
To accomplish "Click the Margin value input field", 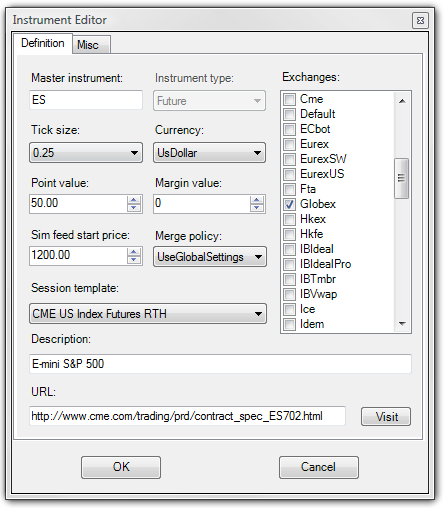I will (202, 203).
